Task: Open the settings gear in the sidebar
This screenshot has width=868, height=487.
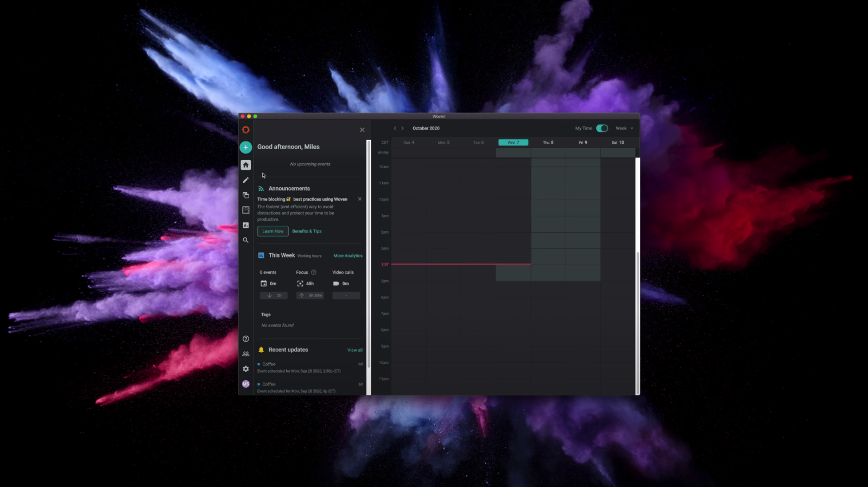Action: pyautogui.click(x=245, y=369)
